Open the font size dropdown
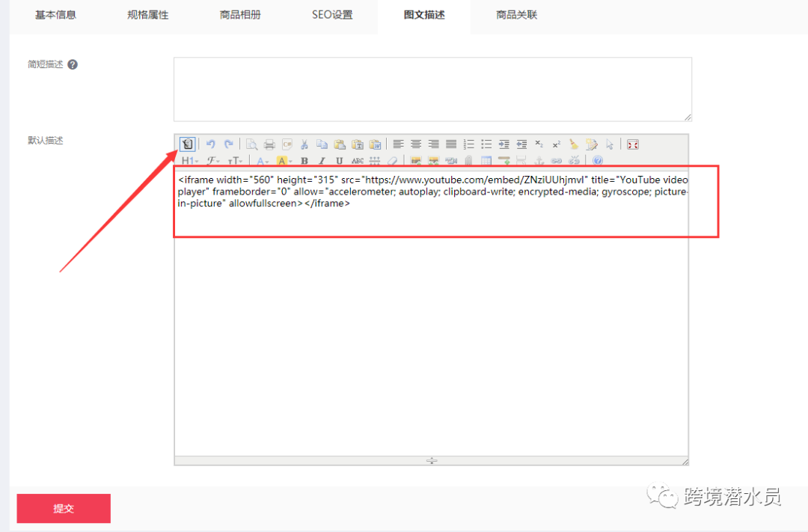Viewport: 808px width, 532px height. pos(236,161)
